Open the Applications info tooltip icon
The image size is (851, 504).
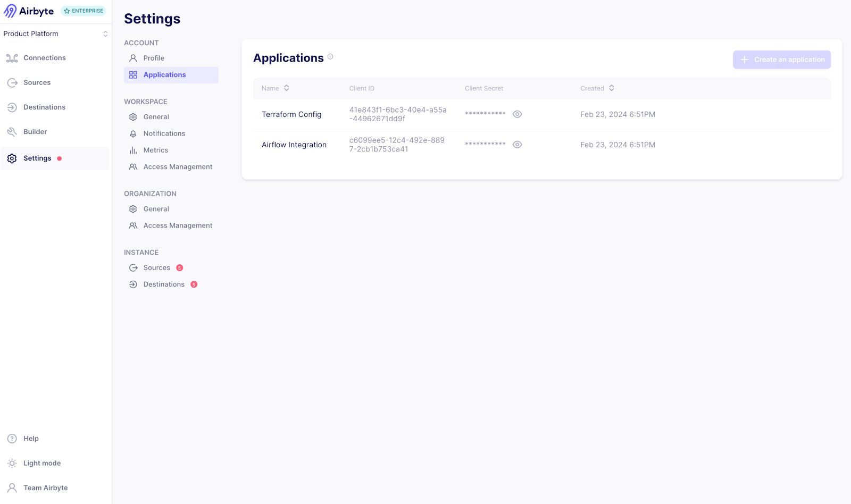click(331, 57)
